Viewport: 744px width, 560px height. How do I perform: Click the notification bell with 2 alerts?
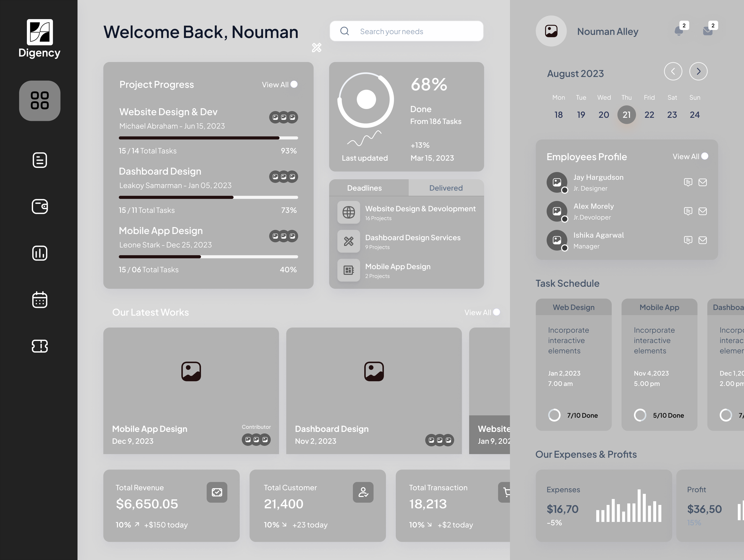pos(680,31)
